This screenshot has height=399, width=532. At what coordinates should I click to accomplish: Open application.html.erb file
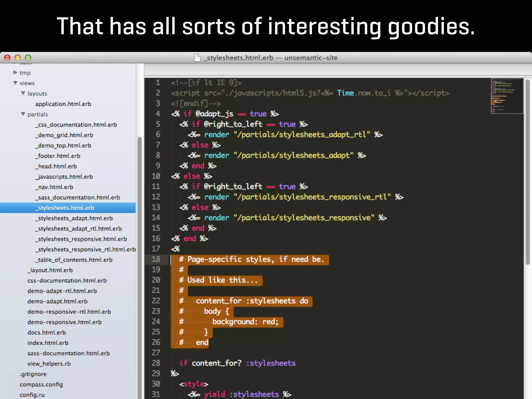pyautogui.click(x=63, y=104)
